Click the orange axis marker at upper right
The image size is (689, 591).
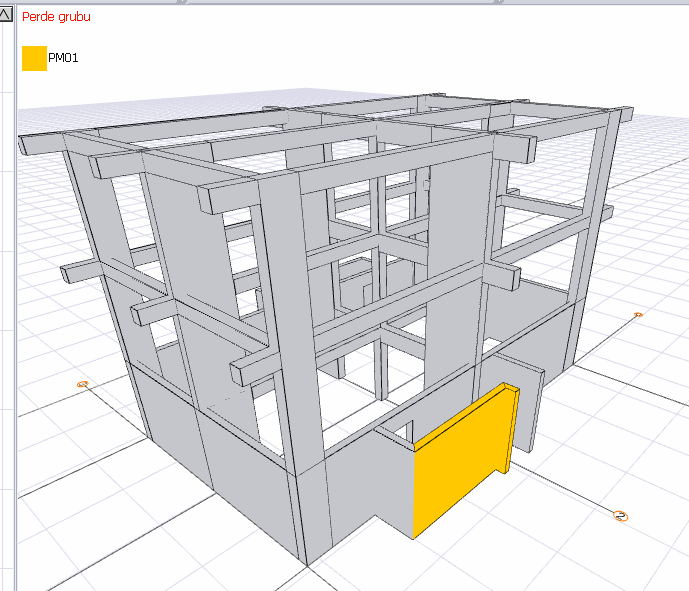tap(638, 315)
